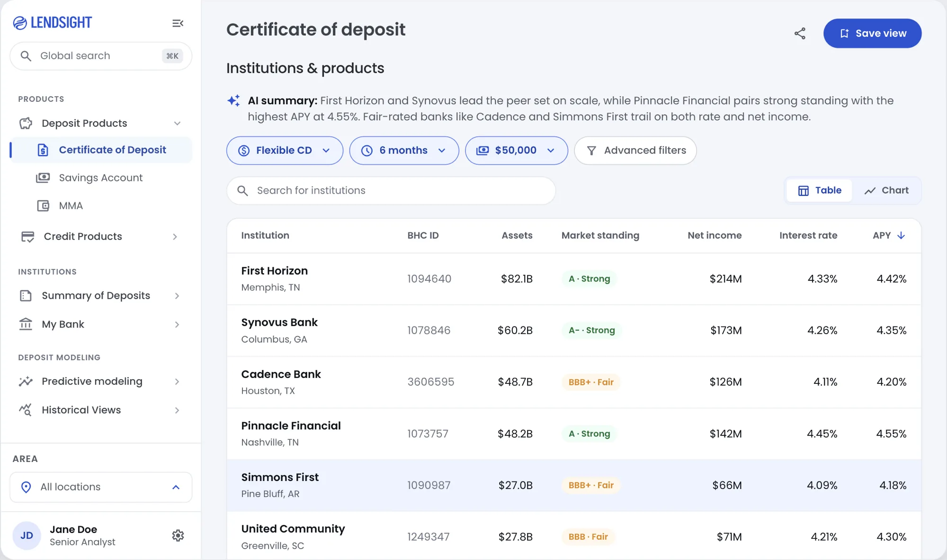Click the clock icon in 6 months filter

pos(367,151)
